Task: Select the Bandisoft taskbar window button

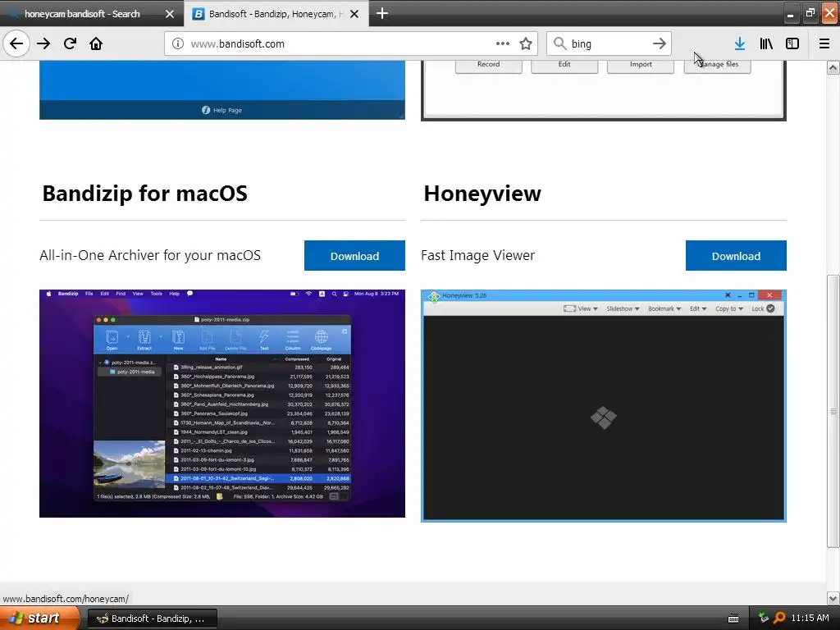Action: (x=152, y=619)
